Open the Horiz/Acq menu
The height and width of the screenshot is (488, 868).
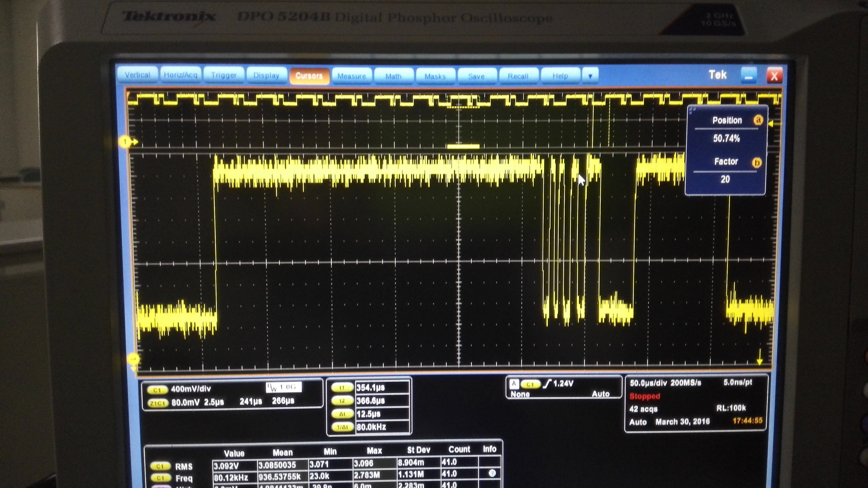tap(181, 75)
